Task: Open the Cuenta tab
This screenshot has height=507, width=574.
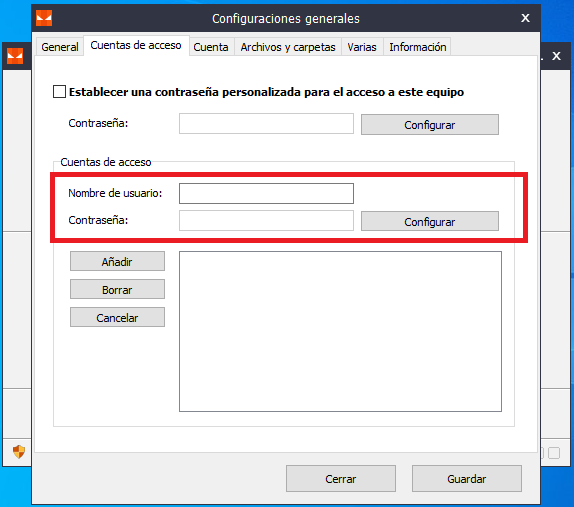Action: pos(211,47)
